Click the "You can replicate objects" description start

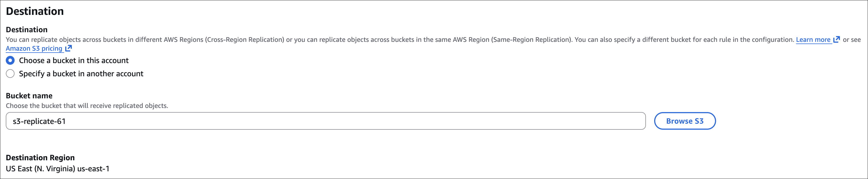(x=43, y=40)
